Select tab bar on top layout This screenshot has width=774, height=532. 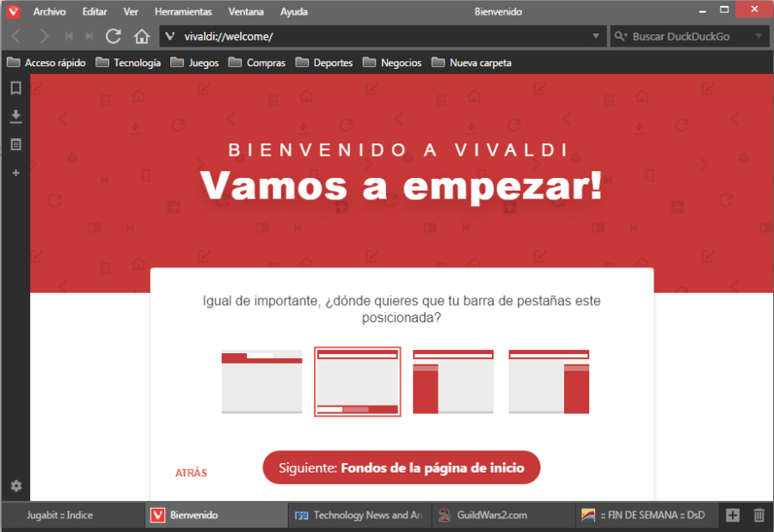261,382
